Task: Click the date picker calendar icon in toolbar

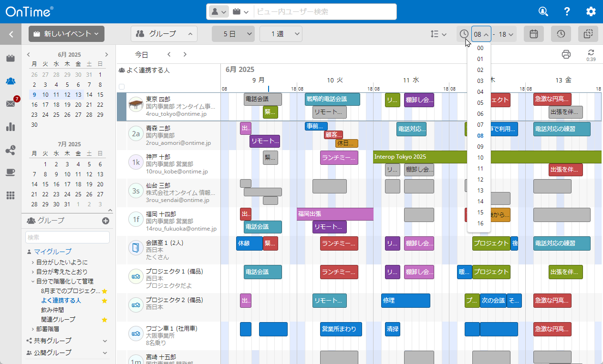Action: pos(533,34)
